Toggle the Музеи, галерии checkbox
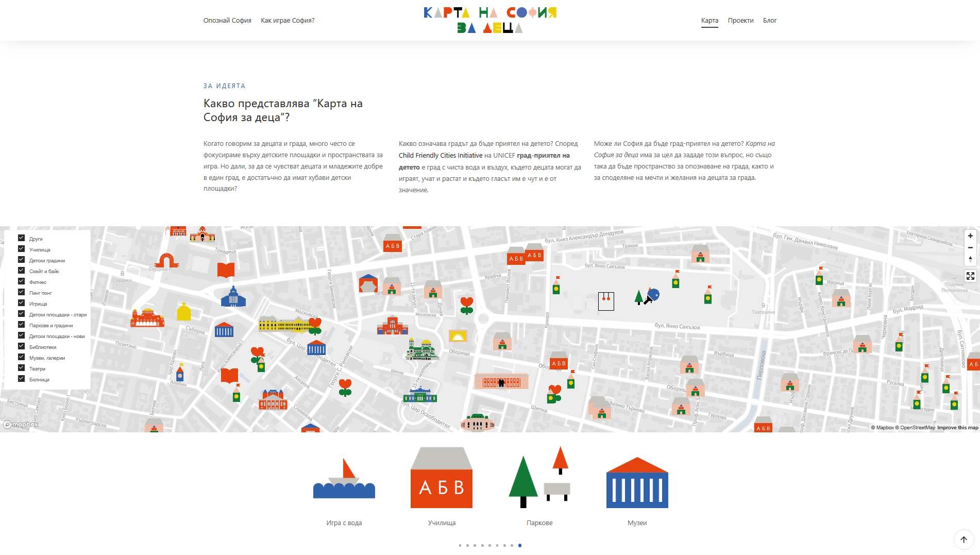Screen dimensions: 980x555 pyautogui.click(x=21, y=357)
